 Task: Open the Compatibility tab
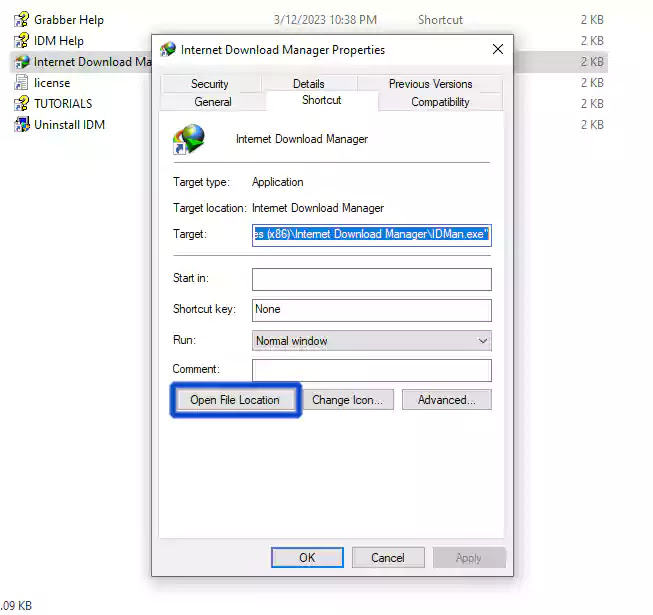pos(440,102)
